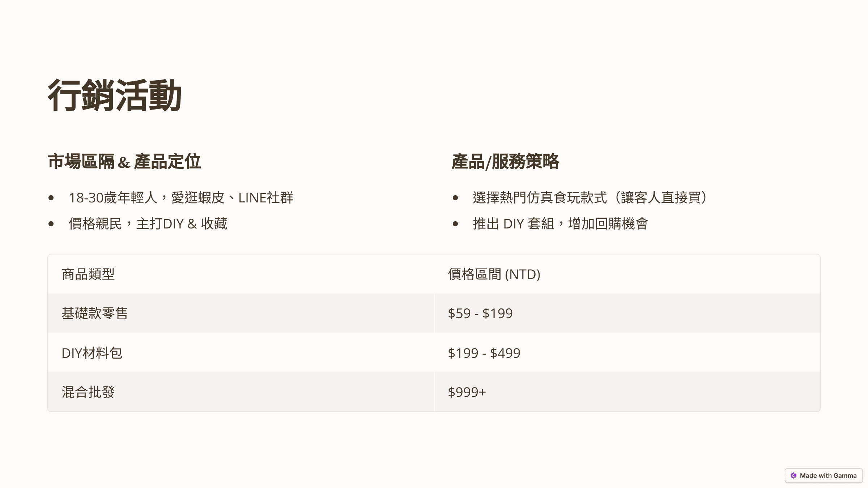Screen dimensions: 868x488
Task: Click the $59 - $199 price cell
Action: click(x=480, y=313)
